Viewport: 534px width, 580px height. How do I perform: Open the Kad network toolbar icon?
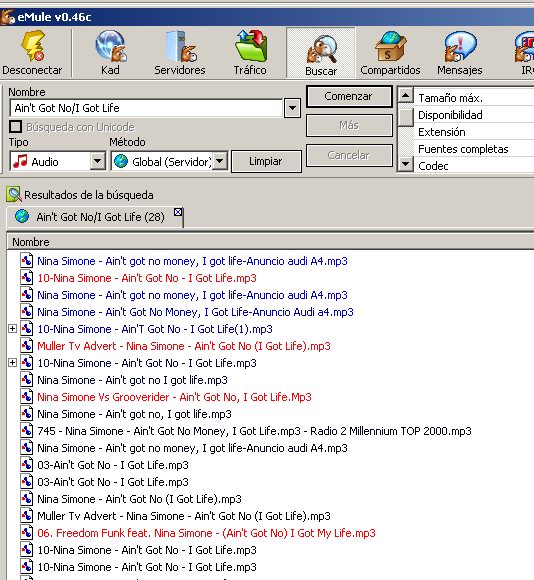click(111, 46)
